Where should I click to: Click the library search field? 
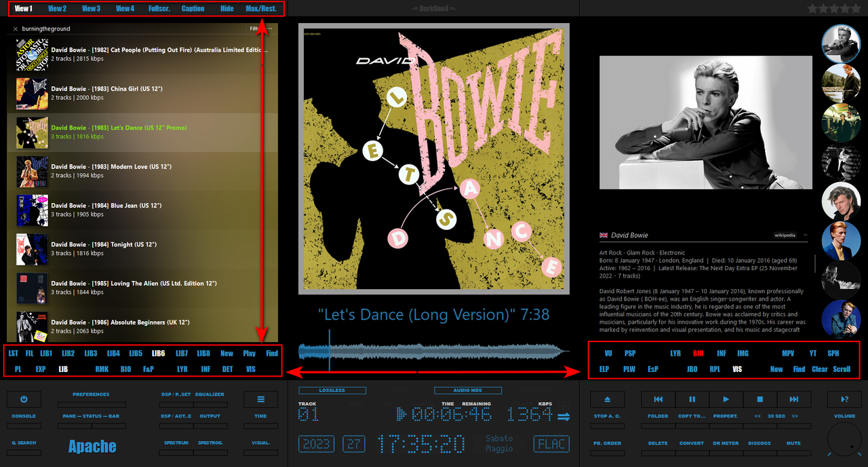point(132,29)
